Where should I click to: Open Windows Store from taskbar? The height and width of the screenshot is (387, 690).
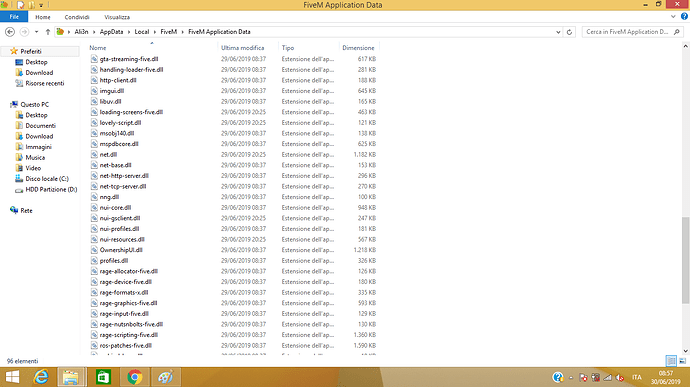tap(103, 377)
